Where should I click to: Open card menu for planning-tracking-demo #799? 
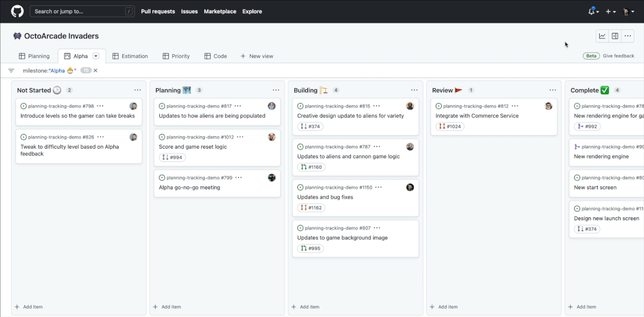239,177
